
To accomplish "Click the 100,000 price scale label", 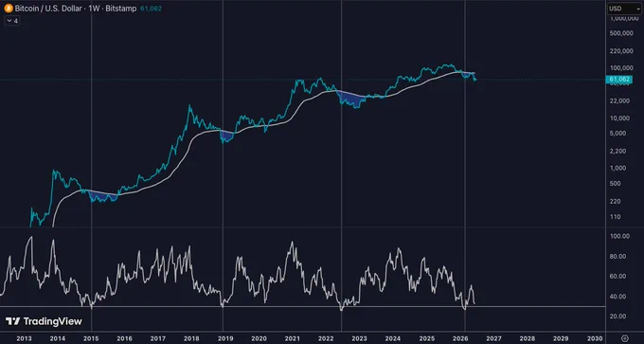I will coord(621,68).
